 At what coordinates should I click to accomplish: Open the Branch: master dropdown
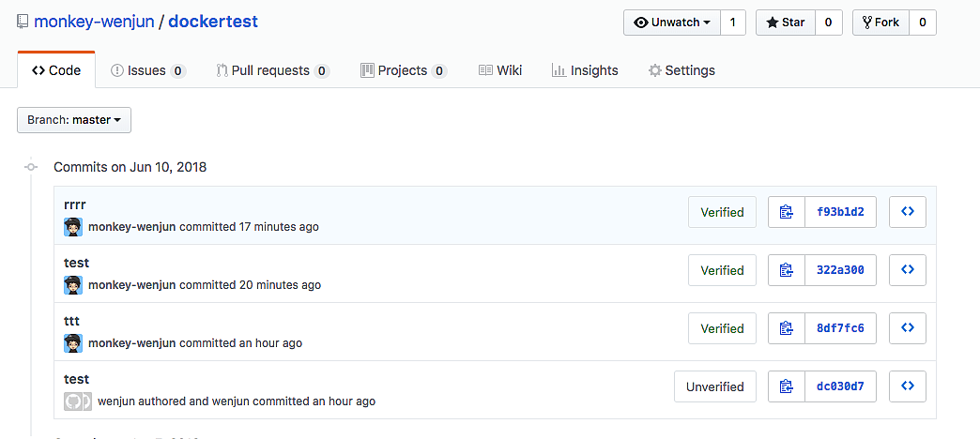click(74, 120)
